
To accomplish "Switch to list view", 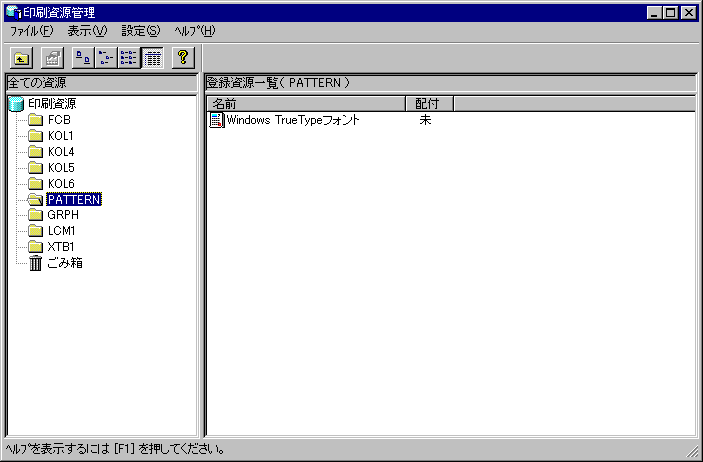I will click(x=129, y=58).
